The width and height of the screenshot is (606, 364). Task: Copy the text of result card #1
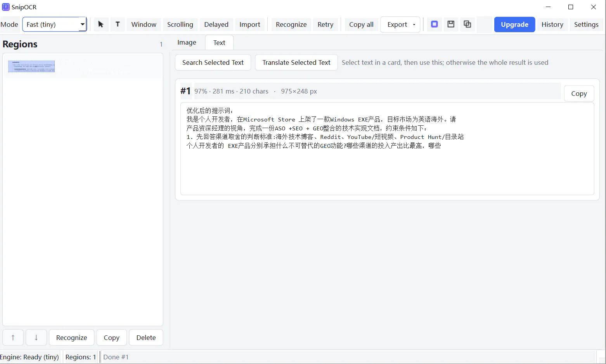[x=579, y=94]
